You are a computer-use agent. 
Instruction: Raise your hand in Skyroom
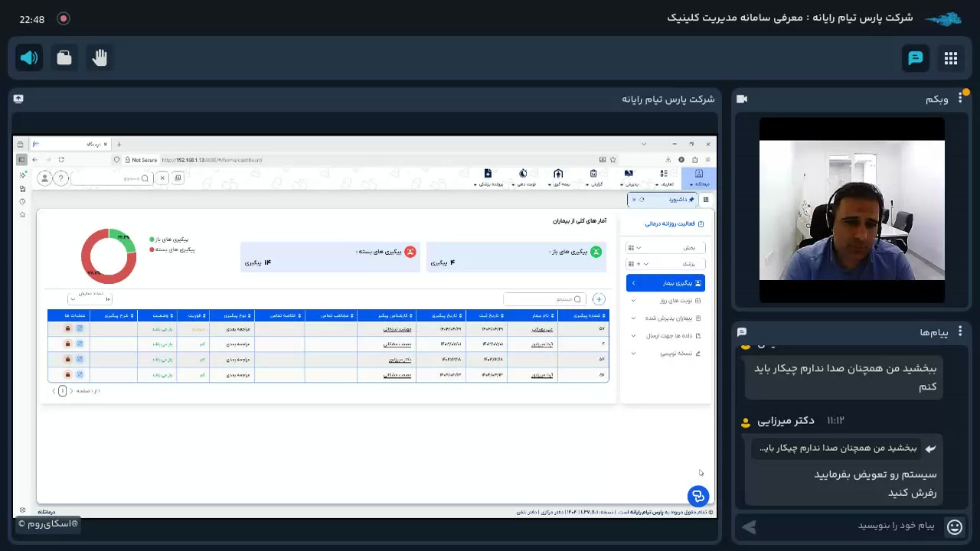(100, 58)
